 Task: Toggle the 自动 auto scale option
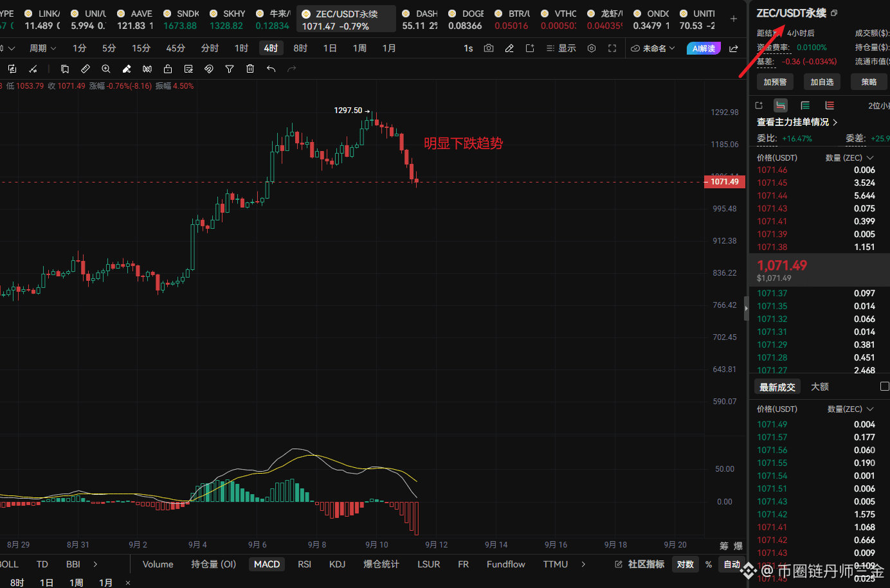732,564
